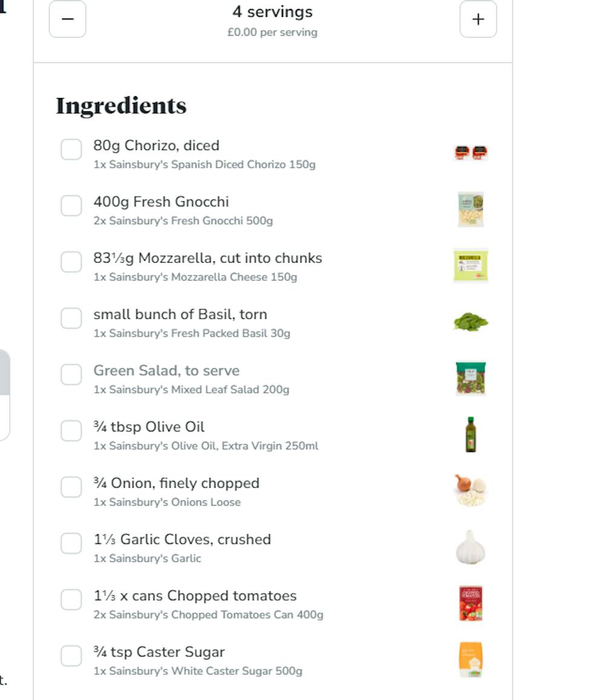This screenshot has width=605, height=700.
Task: Open Sainsbury's White Caster Sugar 500g link
Action: click(198, 671)
